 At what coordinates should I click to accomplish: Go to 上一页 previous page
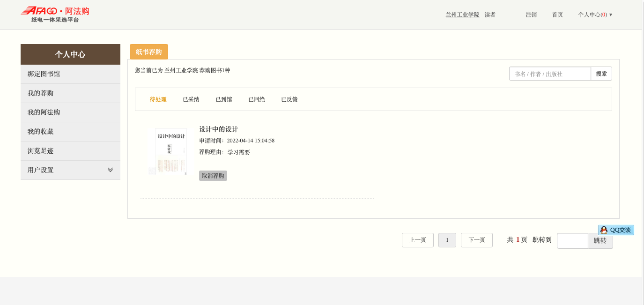tap(417, 240)
